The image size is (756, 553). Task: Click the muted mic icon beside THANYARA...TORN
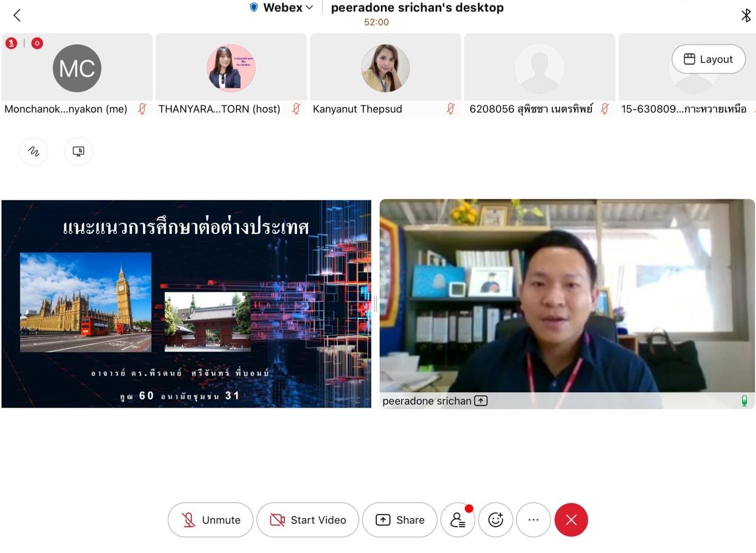coord(296,108)
